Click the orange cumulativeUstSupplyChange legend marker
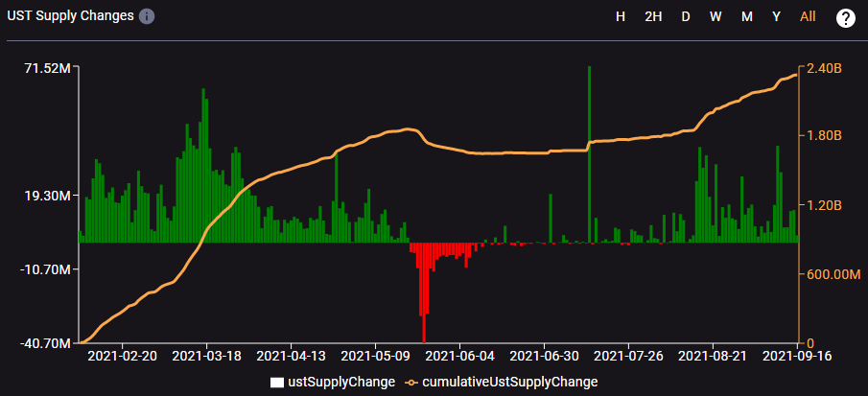Image resolution: width=868 pixels, height=396 pixels. [x=411, y=382]
